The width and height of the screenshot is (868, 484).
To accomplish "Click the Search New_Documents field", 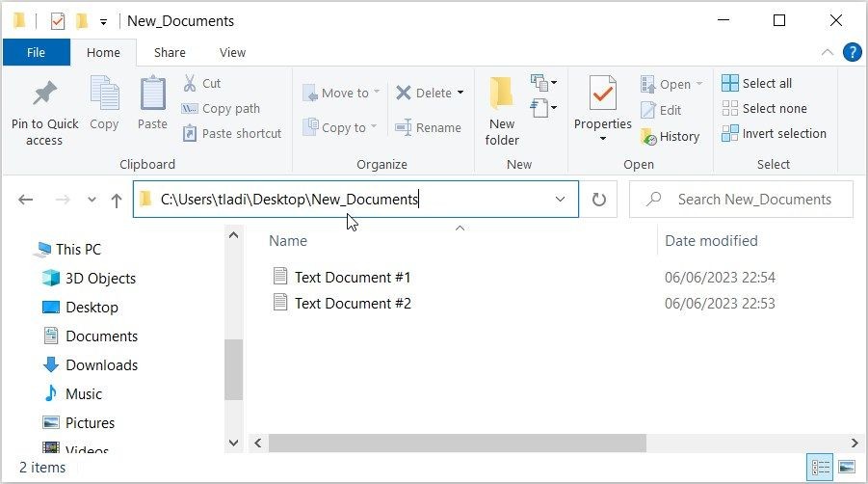I will tap(741, 200).
